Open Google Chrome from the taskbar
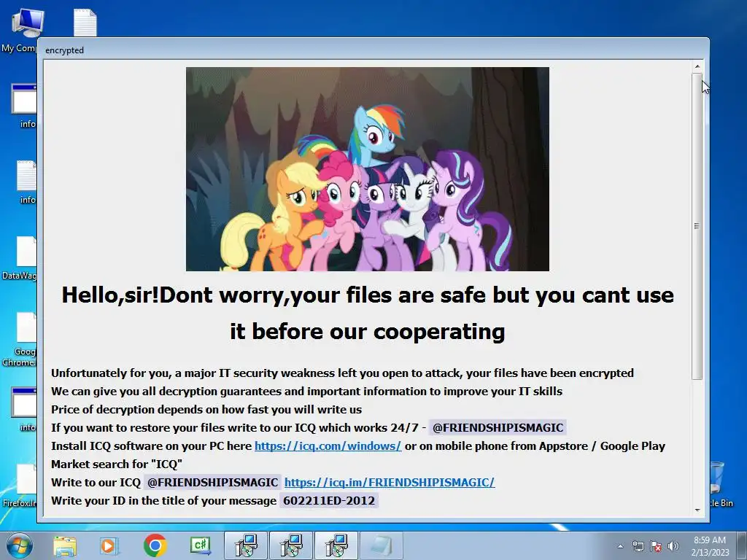Screen dimensions: 747x560 pos(155,545)
